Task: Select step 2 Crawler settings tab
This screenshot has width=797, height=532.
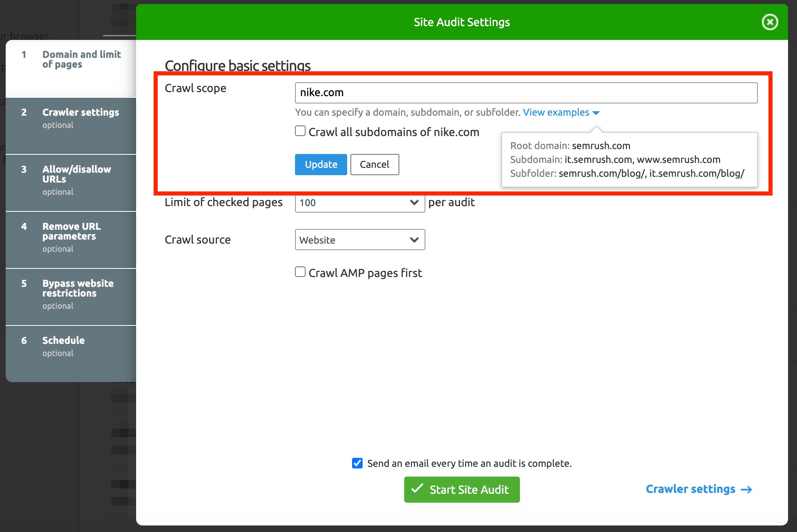Action: pyautogui.click(x=71, y=126)
